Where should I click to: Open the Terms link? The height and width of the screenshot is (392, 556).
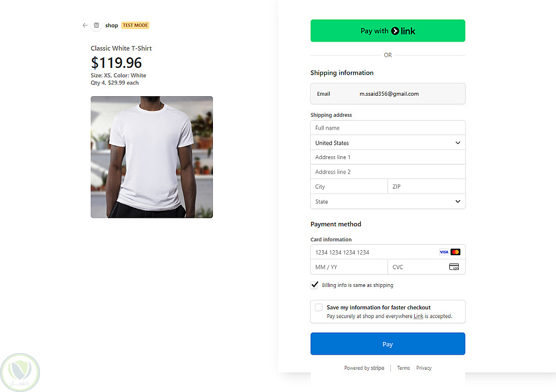point(403,368)
